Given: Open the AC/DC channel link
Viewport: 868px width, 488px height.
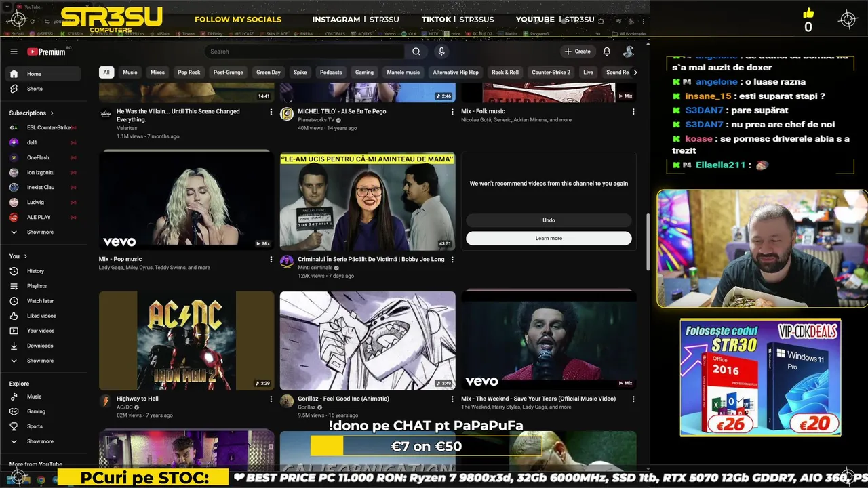Looking at the screenshot, I should pos(126,407).
